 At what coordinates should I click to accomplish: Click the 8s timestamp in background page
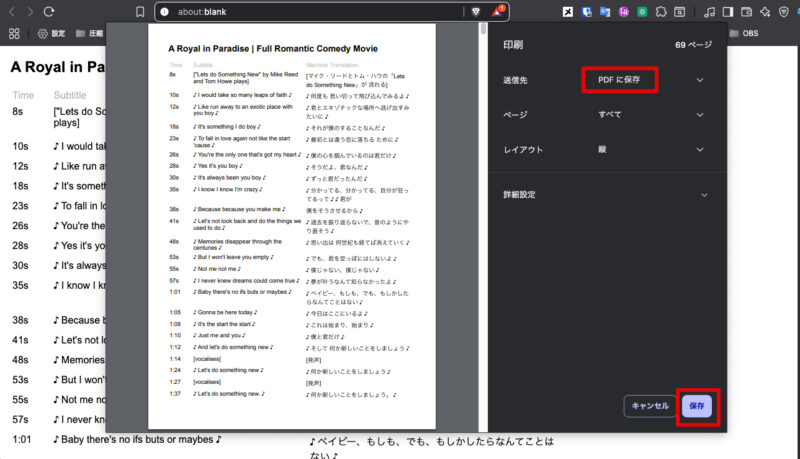pyautogui.click(x=17, y=112)
